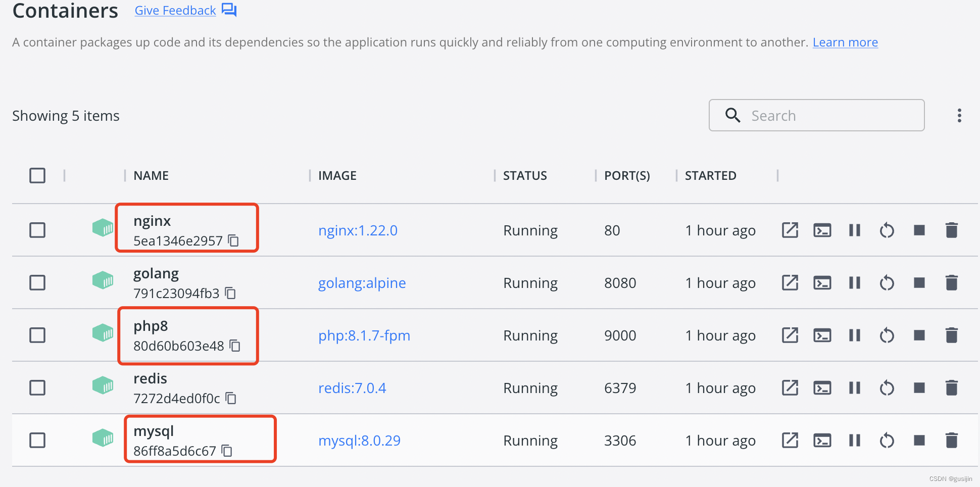Screen dimensions: 980x487
Task: Open the golang:alpine image link
Action: pos(362,283)
